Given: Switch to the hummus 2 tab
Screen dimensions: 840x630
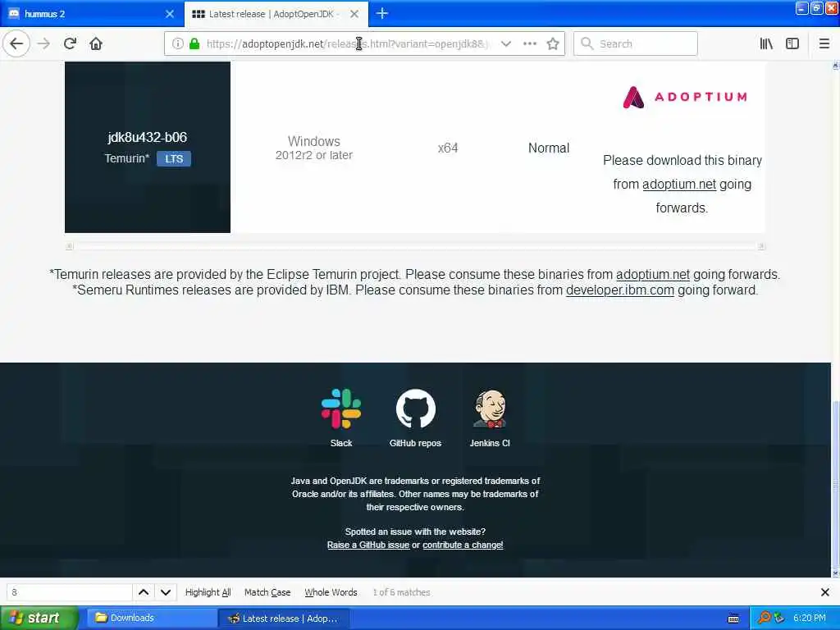Looking at the screenshot, I should coord(91,14).
